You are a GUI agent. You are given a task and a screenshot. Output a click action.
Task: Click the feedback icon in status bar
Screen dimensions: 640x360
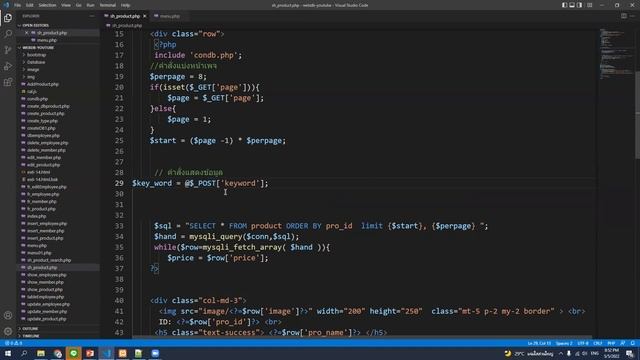coord(623,343)
